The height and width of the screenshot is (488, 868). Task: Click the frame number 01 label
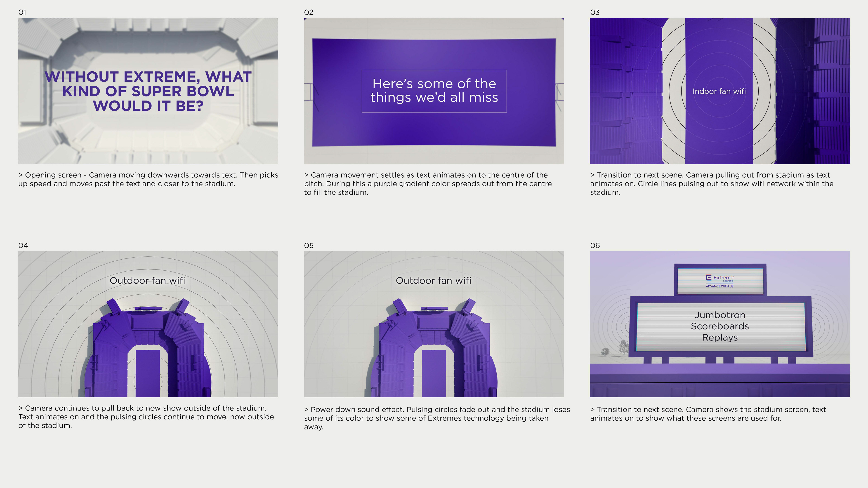pyautogui.click(x=22, y=12)
